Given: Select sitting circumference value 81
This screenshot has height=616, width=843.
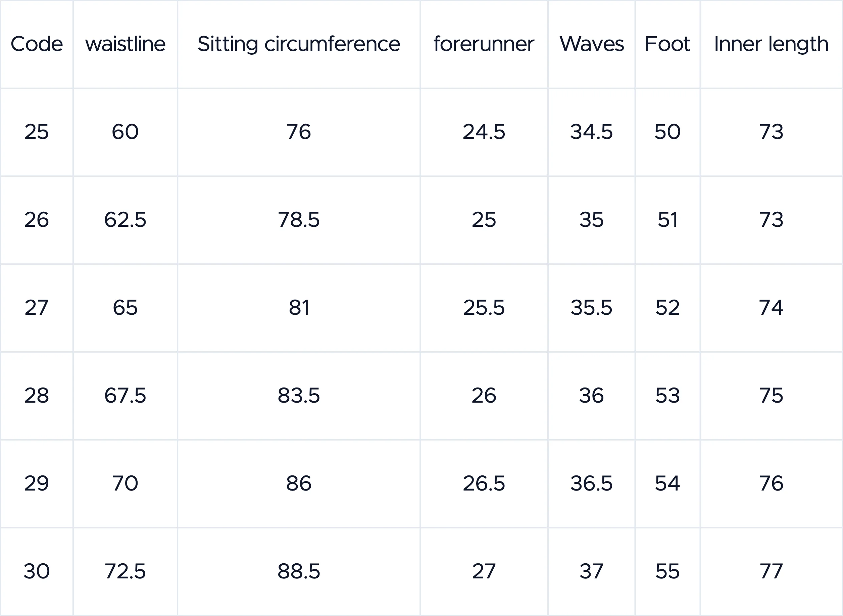Looking at the screenshot, I should [x=299, y=308].
